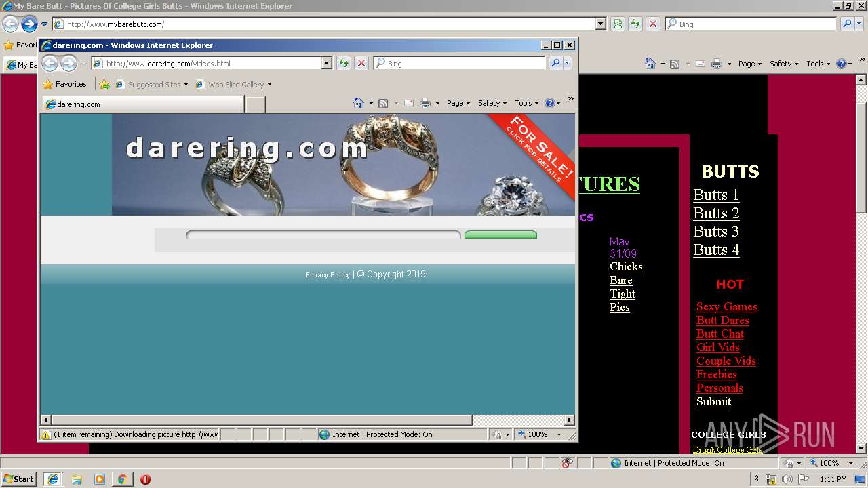Open a new tab in darering.com window

pos(255,104)
